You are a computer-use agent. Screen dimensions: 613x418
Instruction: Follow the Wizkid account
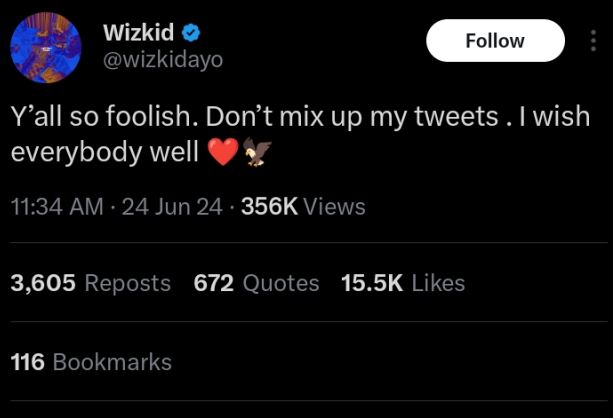coord(494,41)
